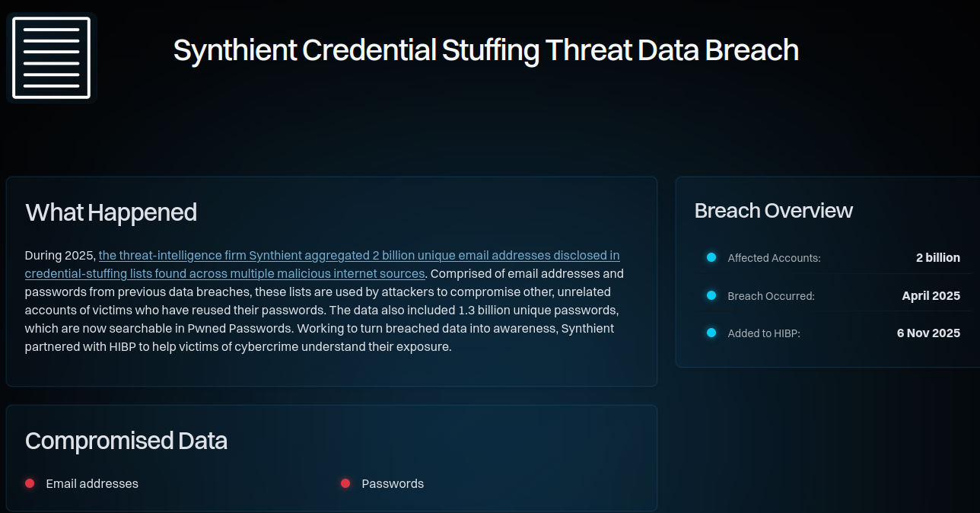980x513 pixels.
Task: Click the April 2025 breach date
Action: click(x=931, y=296)
